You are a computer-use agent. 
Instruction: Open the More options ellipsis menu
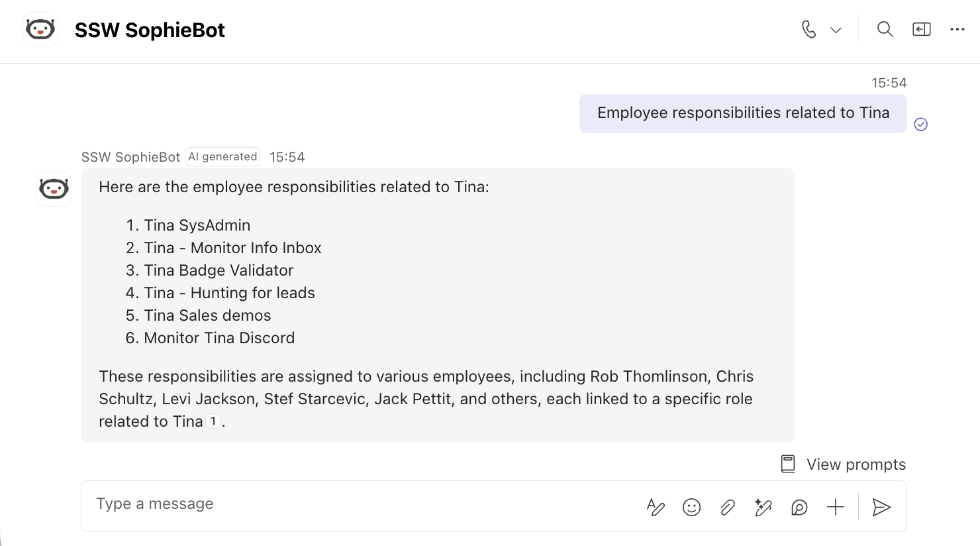[x=957, y=29]
